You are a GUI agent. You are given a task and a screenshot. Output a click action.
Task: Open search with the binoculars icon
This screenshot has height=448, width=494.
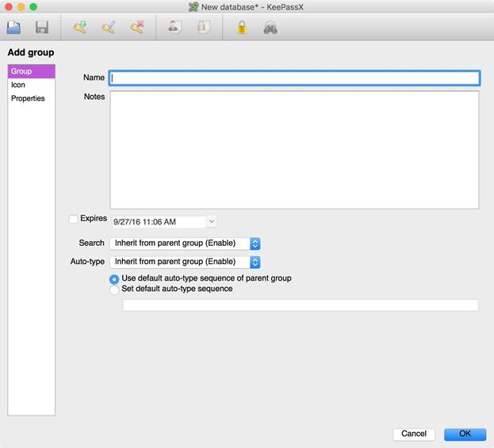click(270, 28)
